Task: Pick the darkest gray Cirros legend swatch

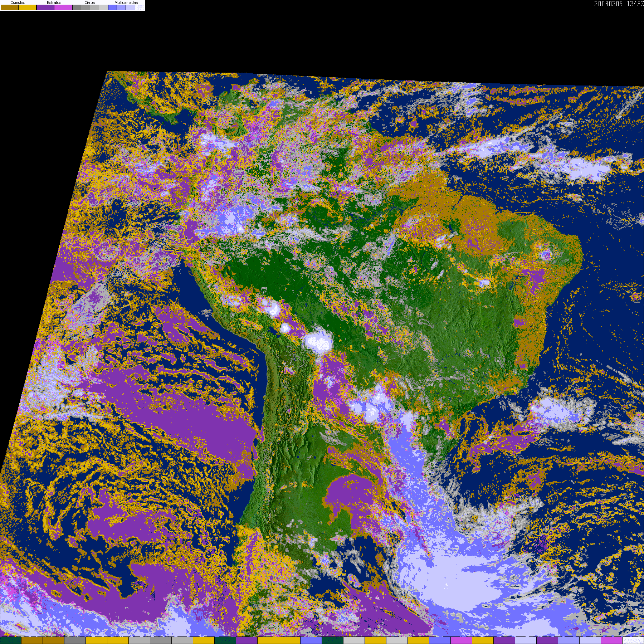Action: (x=77, y=7)
